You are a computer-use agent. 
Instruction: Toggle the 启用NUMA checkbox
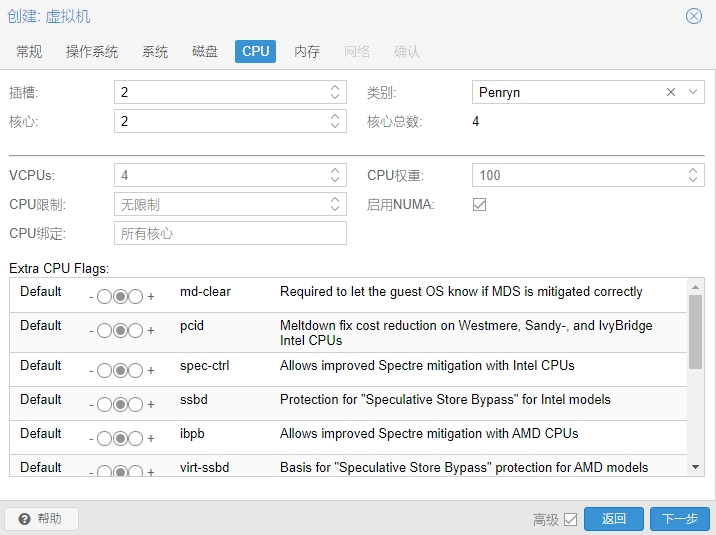click(x=479, y=204)
